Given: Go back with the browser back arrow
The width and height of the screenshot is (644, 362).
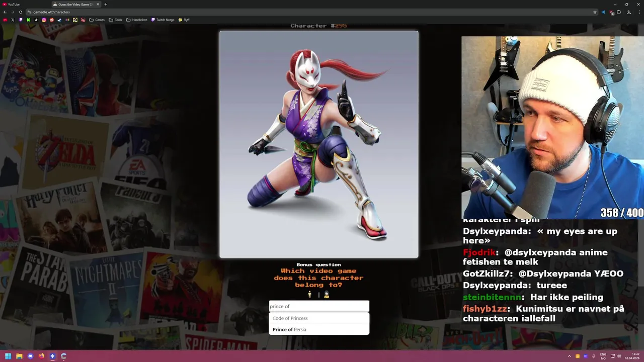Looking at the screenshot, I should [5, 12].
